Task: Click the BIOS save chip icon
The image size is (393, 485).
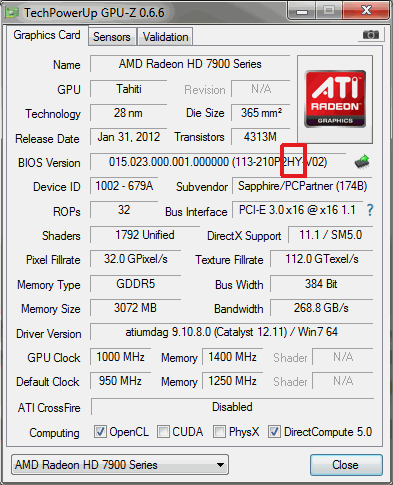Action: [362, 162]
